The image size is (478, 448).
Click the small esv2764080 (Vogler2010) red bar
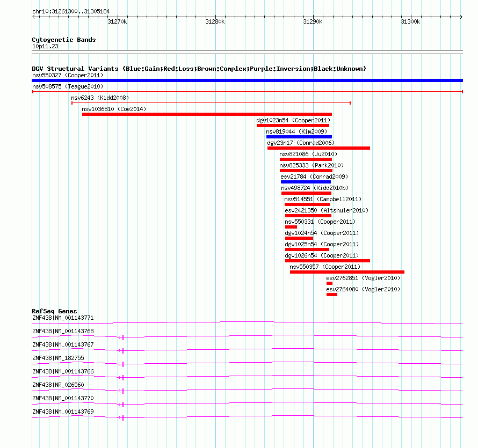pos(332,295)
